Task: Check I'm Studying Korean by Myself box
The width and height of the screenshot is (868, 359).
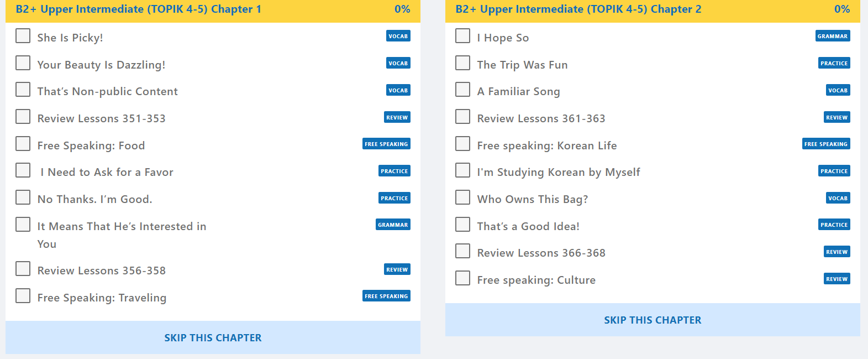Action: (462, 170)
